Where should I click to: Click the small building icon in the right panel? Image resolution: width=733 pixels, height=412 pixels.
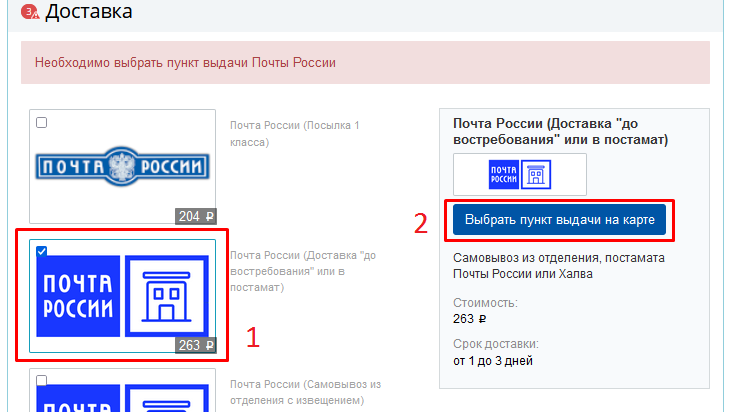click(x=536, y=175)
